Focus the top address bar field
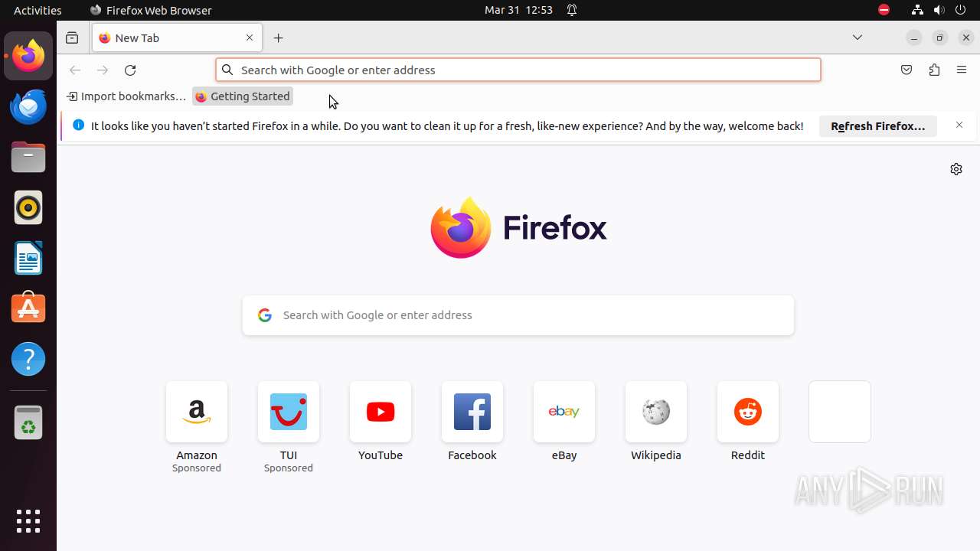The width and height of the screenshot is (980, 551). pos(518,70)
